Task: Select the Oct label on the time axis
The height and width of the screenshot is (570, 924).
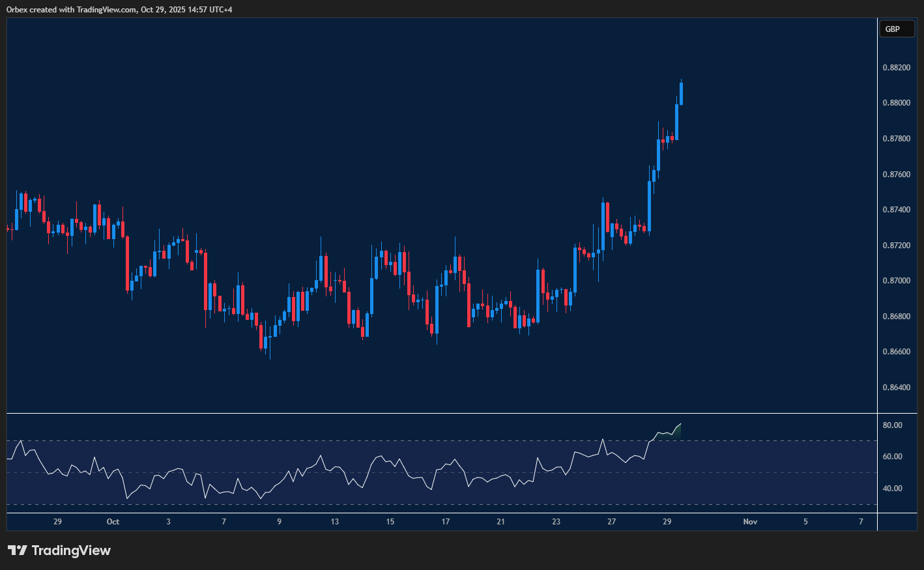Action: click(x=113, y=521)
